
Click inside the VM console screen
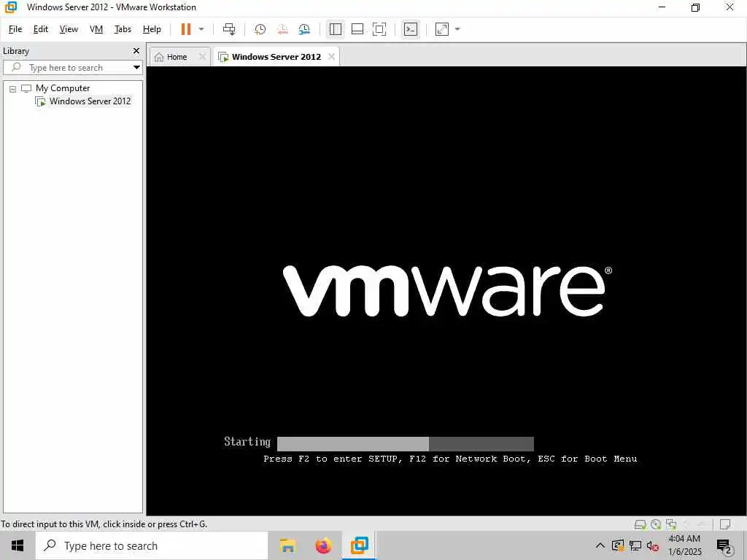click(x=446, y=290)
